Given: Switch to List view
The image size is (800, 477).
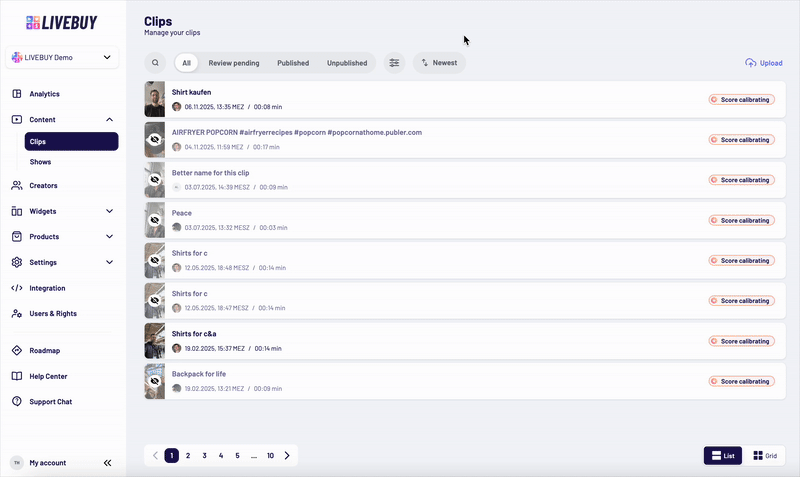Looking at the screenshot, I should click(x=723, y=455).
